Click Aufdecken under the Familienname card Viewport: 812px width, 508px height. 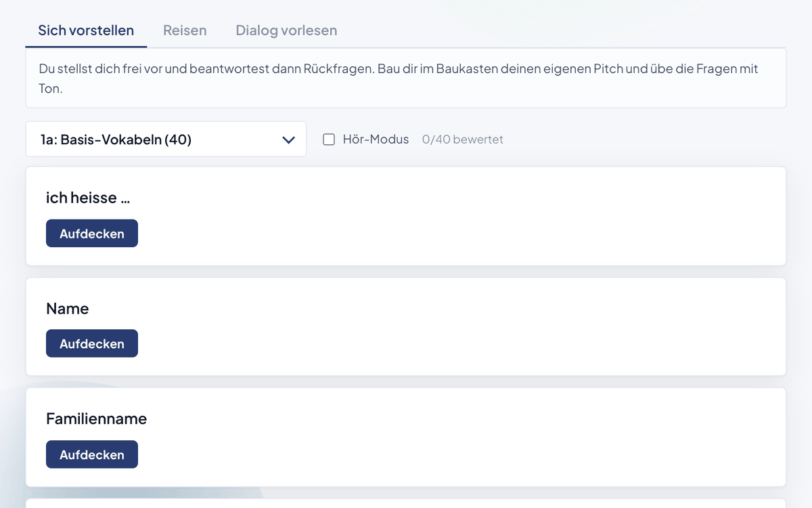click(x=92, y=454)
